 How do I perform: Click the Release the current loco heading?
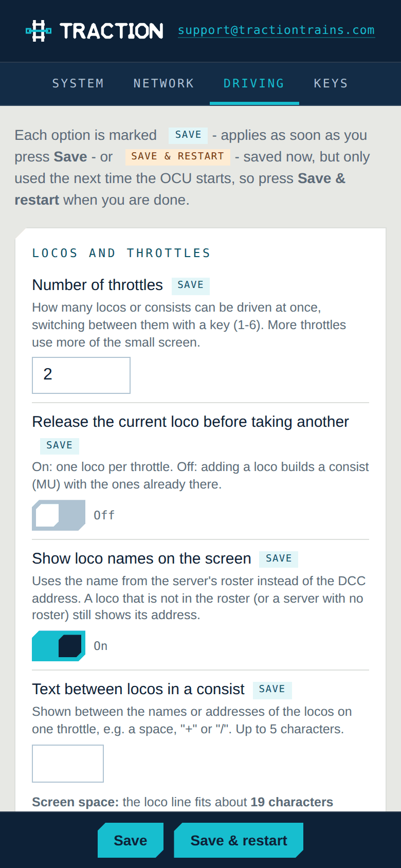[x=190, y=422]
